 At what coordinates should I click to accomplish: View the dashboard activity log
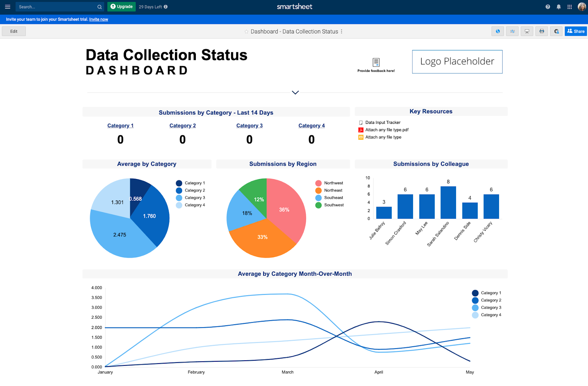[512, 31]
